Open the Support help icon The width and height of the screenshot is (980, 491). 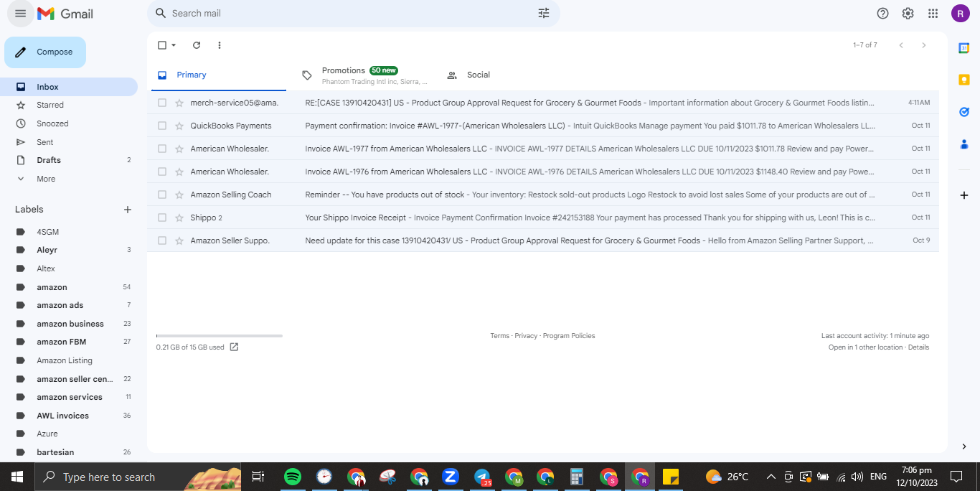(883, 13)
